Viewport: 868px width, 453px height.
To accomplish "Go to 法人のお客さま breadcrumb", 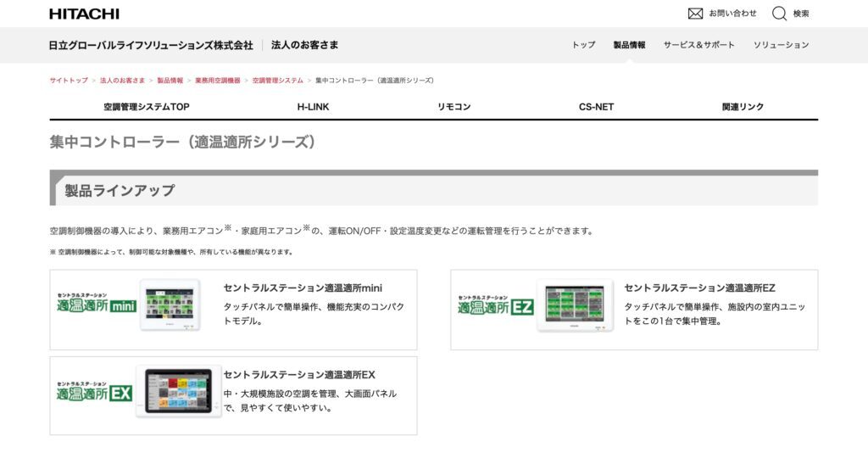I will (x=122, y=81).
